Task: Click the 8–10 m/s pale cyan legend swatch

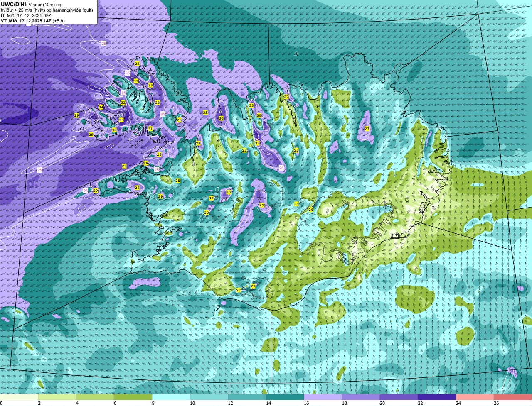Action: [171, 397]
